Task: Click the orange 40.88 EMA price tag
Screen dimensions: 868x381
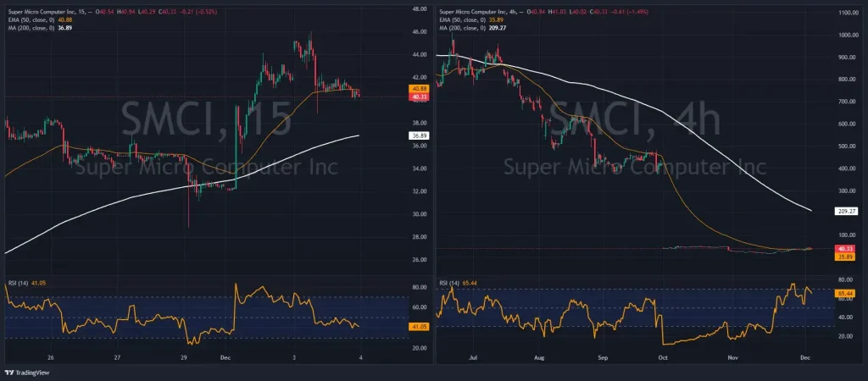Action: click(419, 88)
